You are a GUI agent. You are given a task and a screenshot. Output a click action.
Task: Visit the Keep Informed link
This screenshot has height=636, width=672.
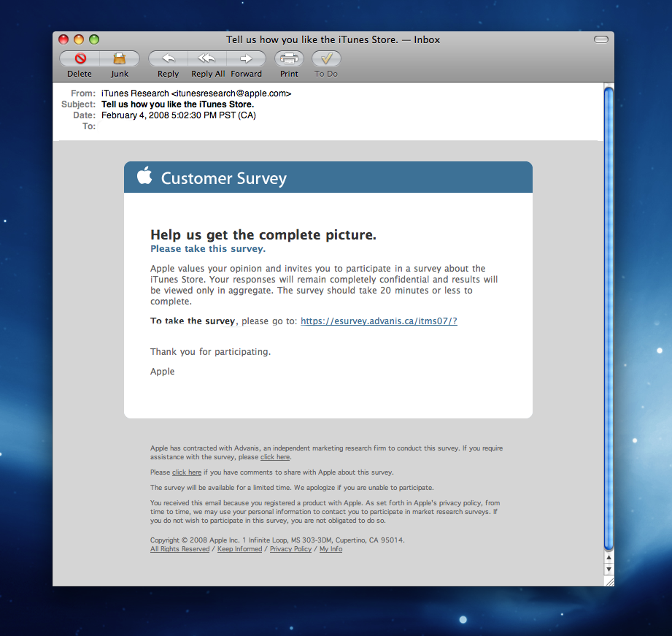(x=239, y=549)
